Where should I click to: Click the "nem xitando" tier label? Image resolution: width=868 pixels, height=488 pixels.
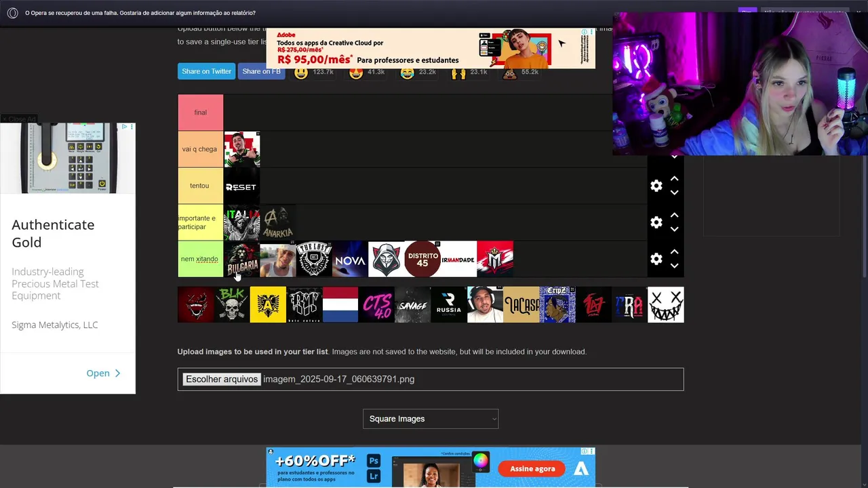[200, 259]
